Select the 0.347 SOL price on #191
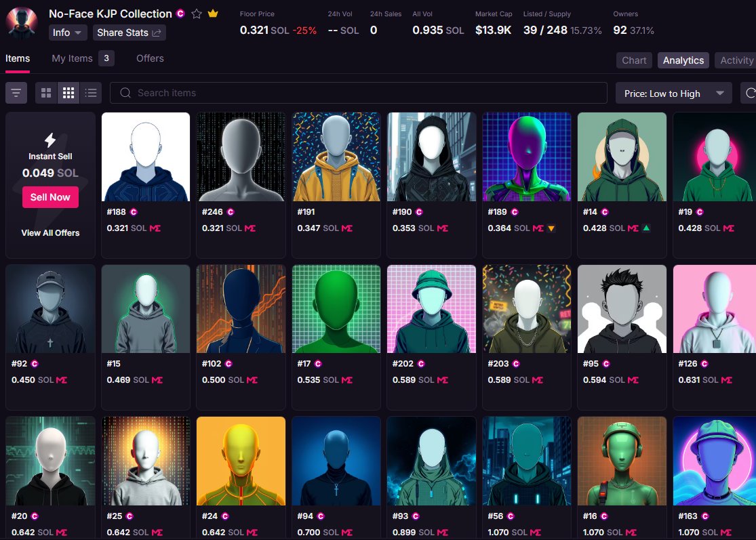Viewport: 756px width, 540px height. [x=318, y=228]
